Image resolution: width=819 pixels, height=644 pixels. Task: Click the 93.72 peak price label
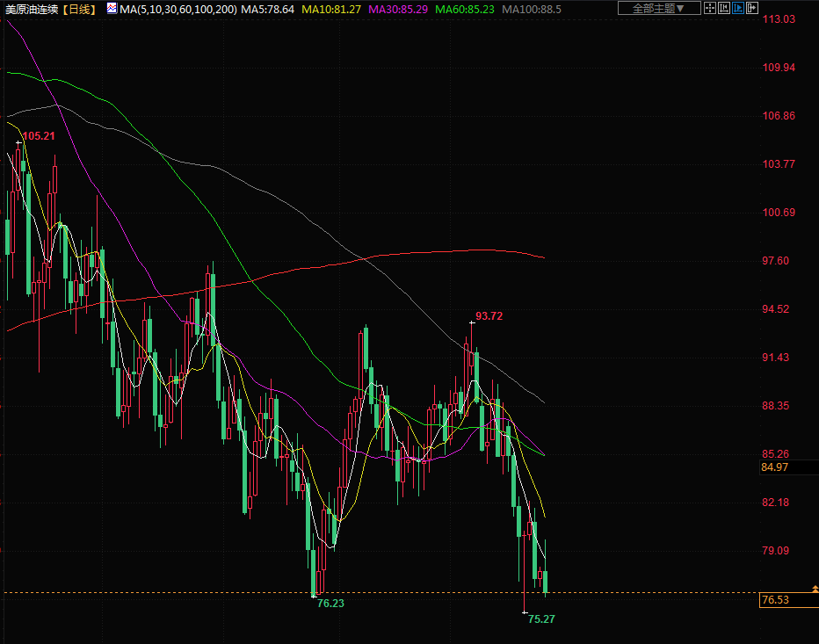click(489, 315)
